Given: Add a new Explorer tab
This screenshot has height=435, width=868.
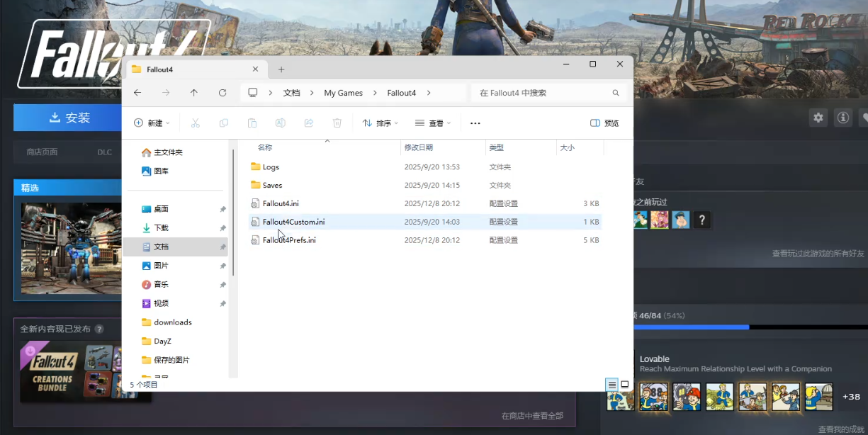Looking at the screenshot, I should point(281,69).
